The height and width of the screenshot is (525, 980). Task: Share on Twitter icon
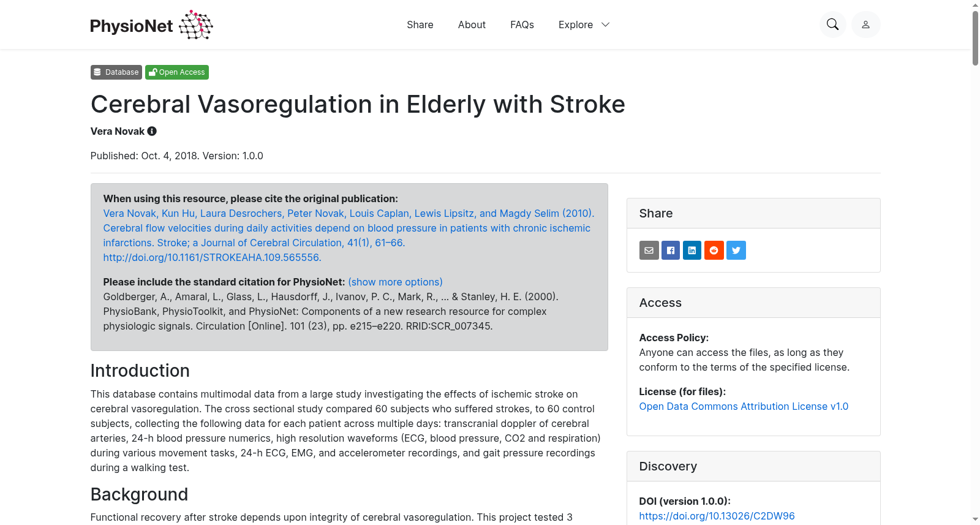[x=736, y=250]
